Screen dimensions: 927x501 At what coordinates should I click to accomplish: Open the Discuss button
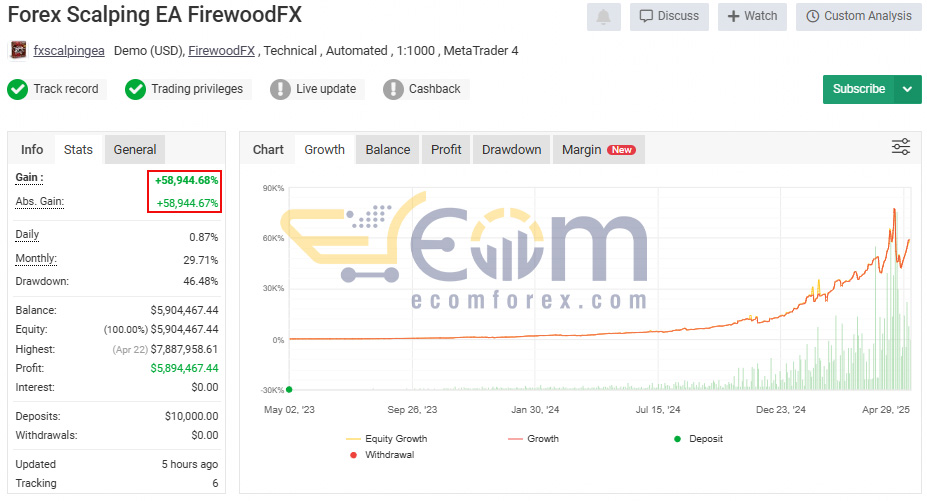point(669,17)
